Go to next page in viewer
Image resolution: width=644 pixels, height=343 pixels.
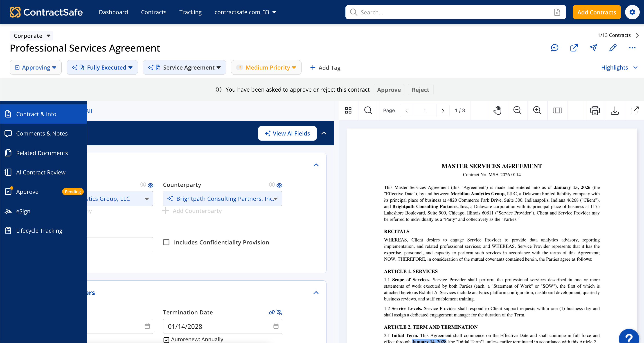443,111
